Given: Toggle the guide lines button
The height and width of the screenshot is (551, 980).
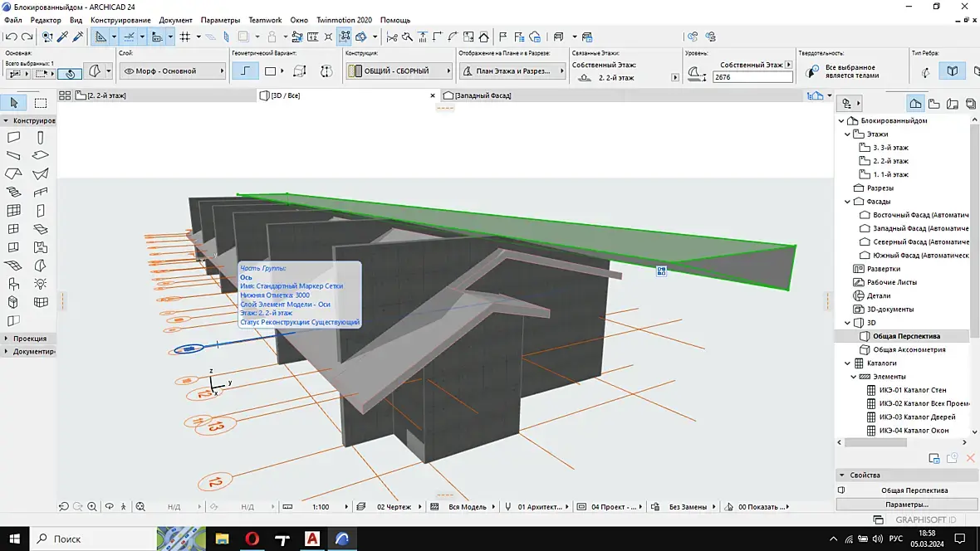Looking at the screenshot, I should click(x=102, y=37).
